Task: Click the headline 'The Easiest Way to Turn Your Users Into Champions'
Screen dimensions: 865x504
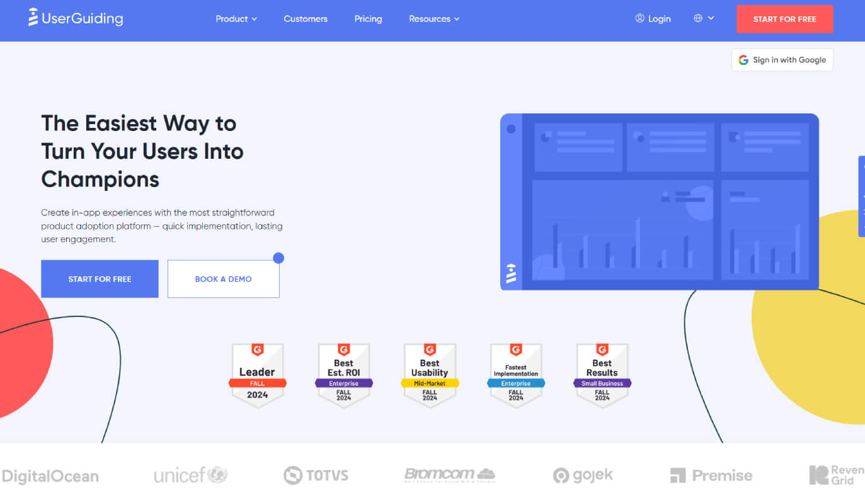Action: point(142,151)
